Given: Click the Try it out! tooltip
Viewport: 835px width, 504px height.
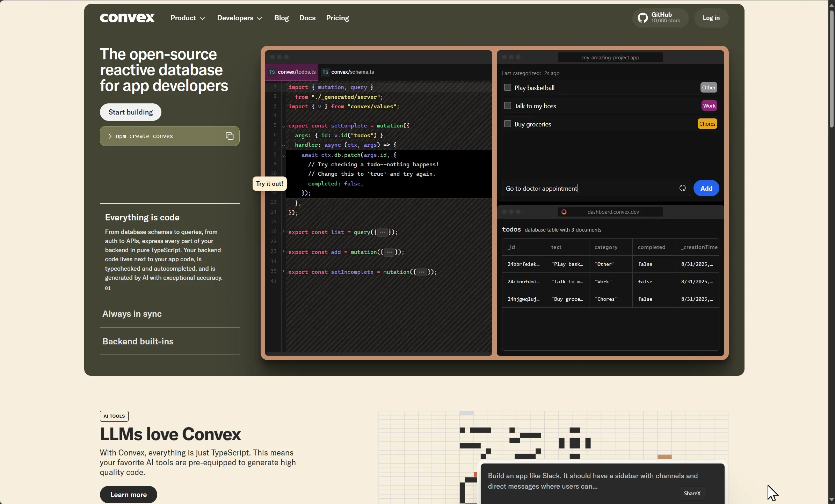Looking at the screenshot, I should coord(270,184).
